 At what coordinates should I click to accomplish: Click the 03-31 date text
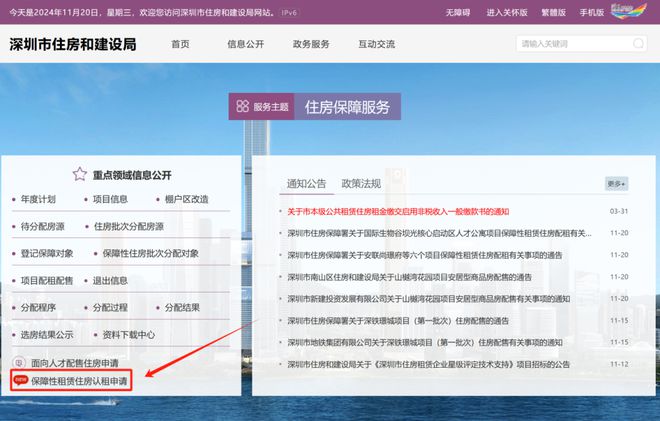pos(619,211)
